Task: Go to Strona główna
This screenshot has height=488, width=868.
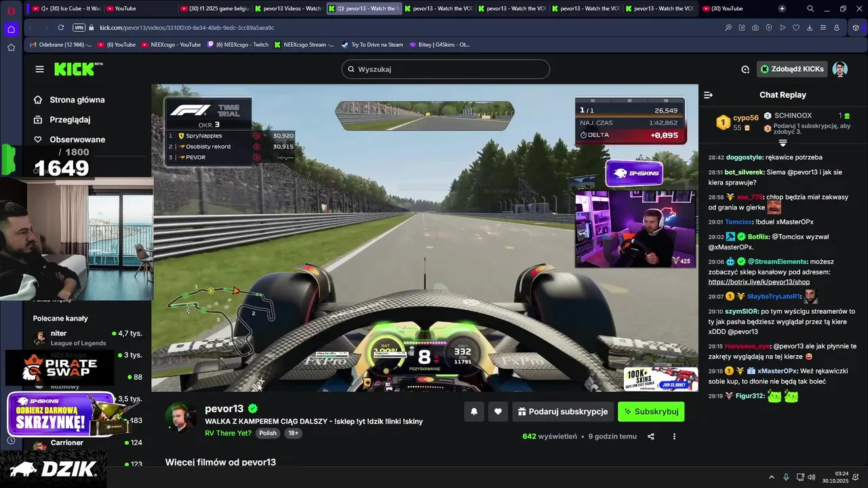Action: tap(69, 100)
